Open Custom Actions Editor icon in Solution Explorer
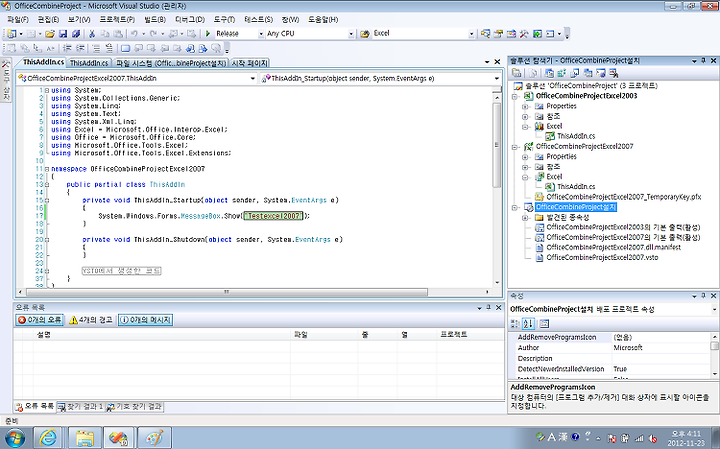The height and width of the screenshot is (449, 720). 601,73
